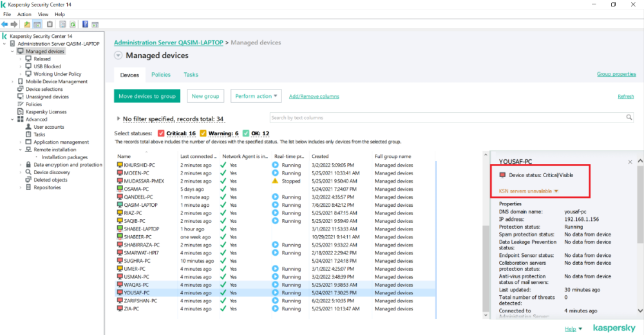The width and height of the screenshot is (644, 335).
Task: Open the Action menu
Action: (24, 14)
